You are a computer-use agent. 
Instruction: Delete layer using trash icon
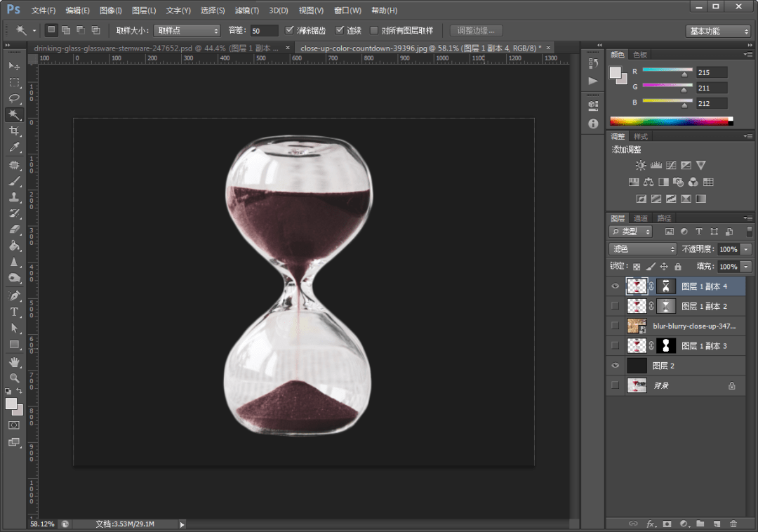(733, 524)
